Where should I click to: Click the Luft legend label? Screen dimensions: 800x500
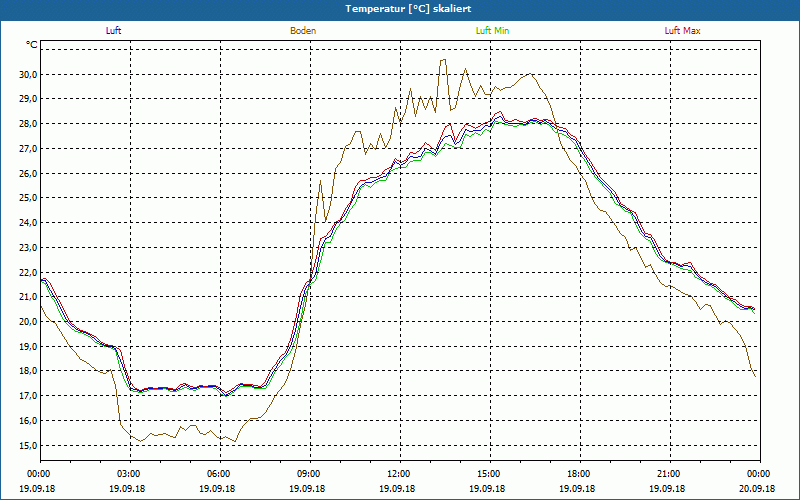[x=113, y=31]
